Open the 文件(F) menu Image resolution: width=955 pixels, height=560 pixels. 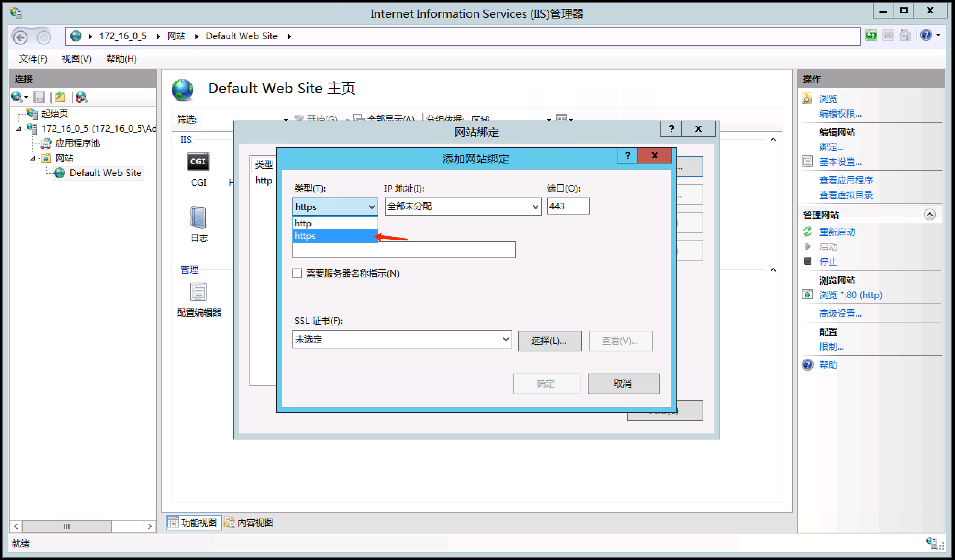[33, 59]
